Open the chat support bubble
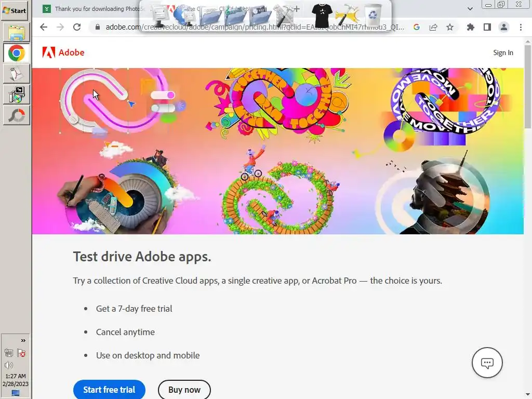The height and width of the screenshot is (399, 532). (487, 363)
